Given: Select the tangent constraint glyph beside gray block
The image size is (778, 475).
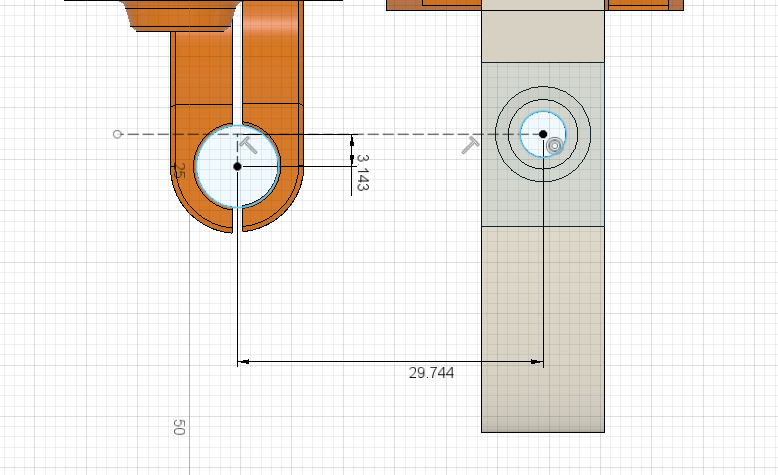Looking at the screenshot, I should [x=470, y=145].
